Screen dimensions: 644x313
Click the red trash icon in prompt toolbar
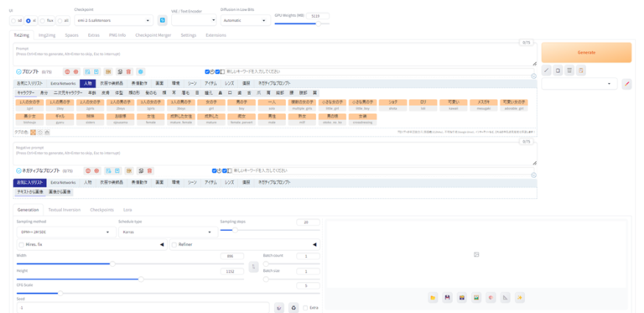point(128,71)
